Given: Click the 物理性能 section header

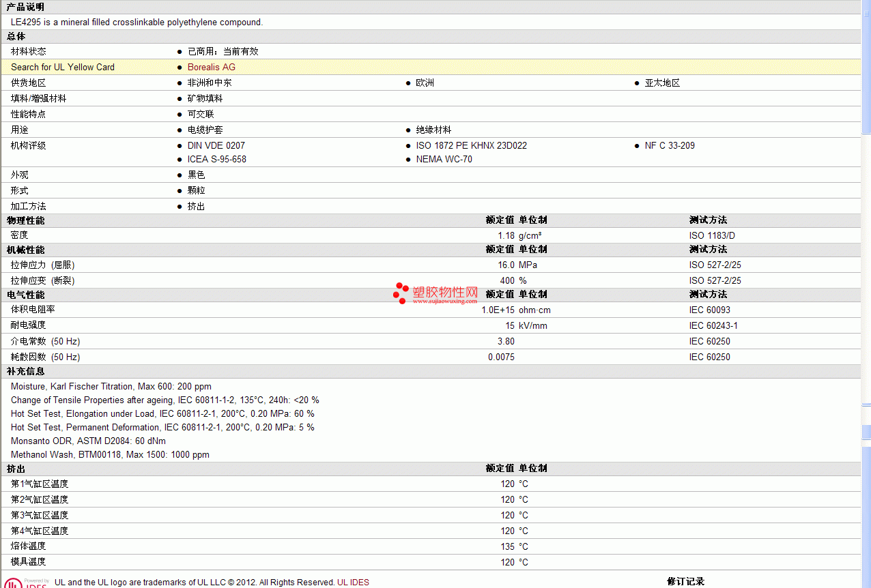Looking at the screenshot, I should [x=25, y=220].
